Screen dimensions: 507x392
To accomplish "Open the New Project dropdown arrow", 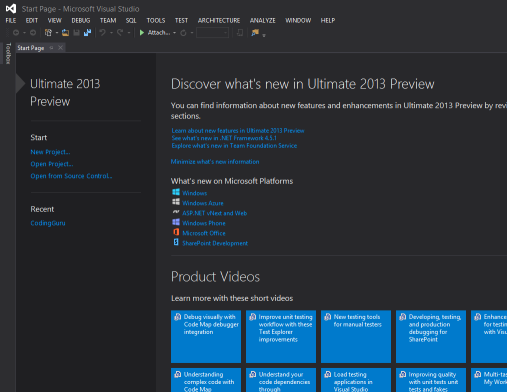I will 57,33.
